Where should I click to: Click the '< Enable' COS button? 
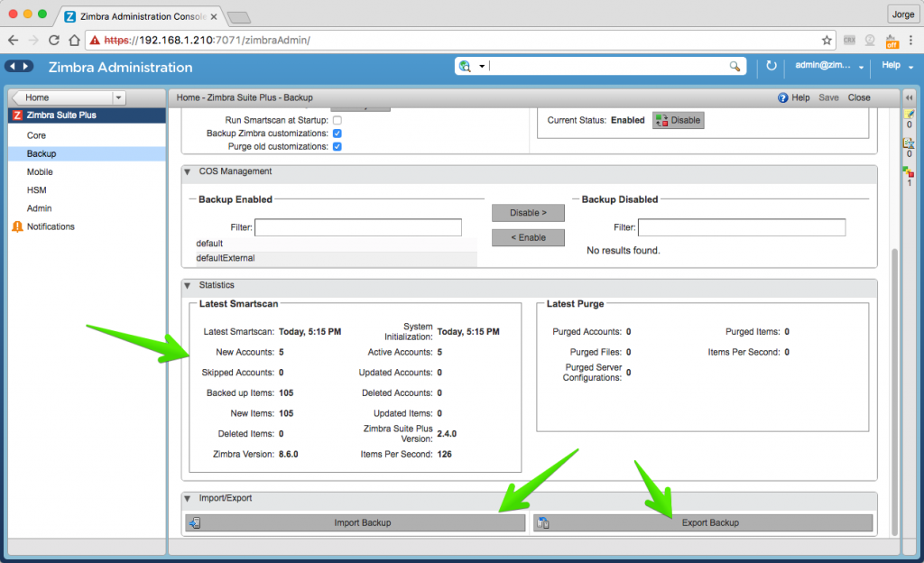tap(528, 237)
